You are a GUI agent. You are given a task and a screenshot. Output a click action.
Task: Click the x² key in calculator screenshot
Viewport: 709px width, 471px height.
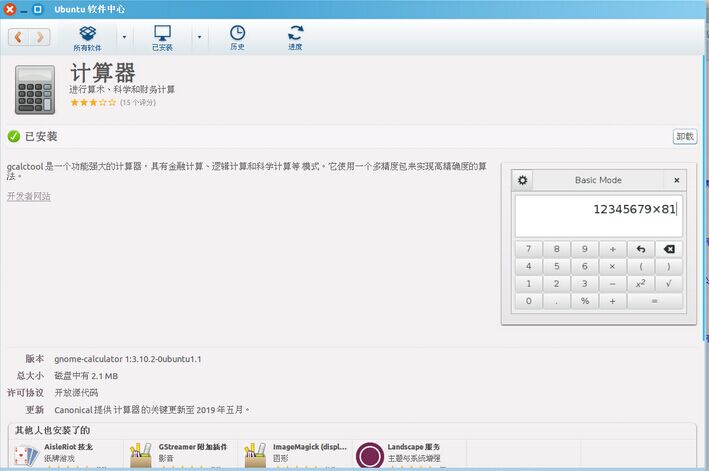641,283
